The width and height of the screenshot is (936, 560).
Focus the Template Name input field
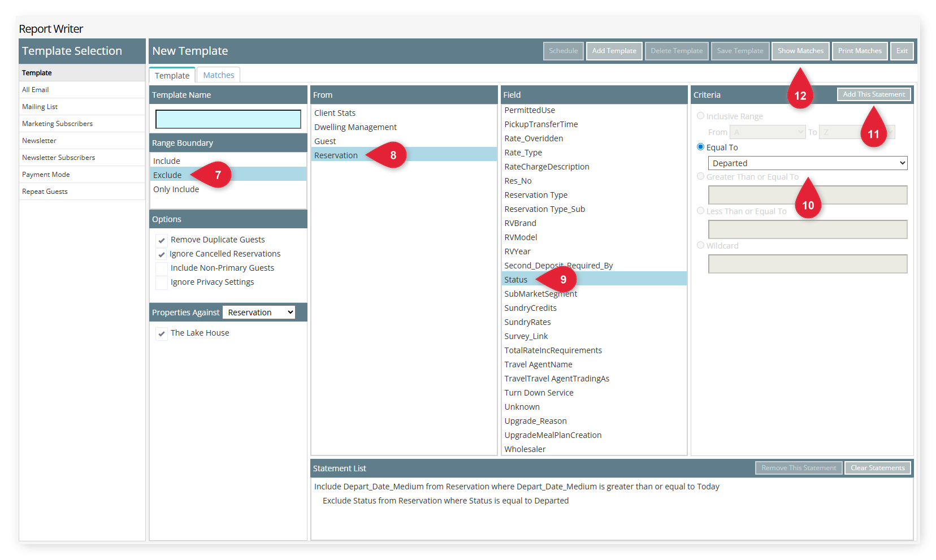[x=228, y=119]
